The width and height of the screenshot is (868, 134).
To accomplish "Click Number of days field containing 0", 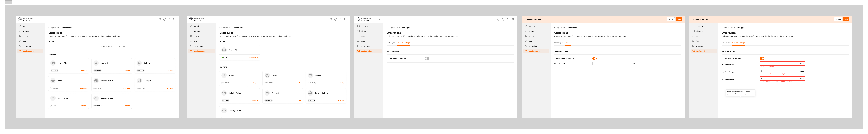I will (782, 71).
